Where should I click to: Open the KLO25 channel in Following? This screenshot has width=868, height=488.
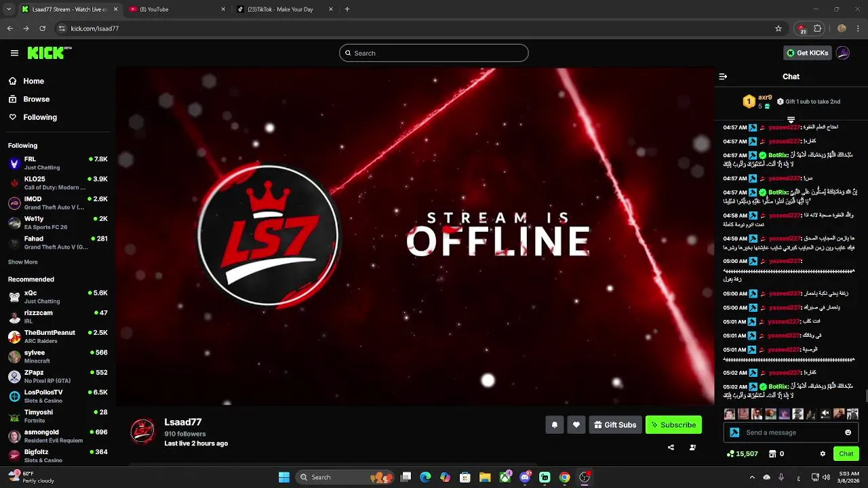click(x=58, y=183)
